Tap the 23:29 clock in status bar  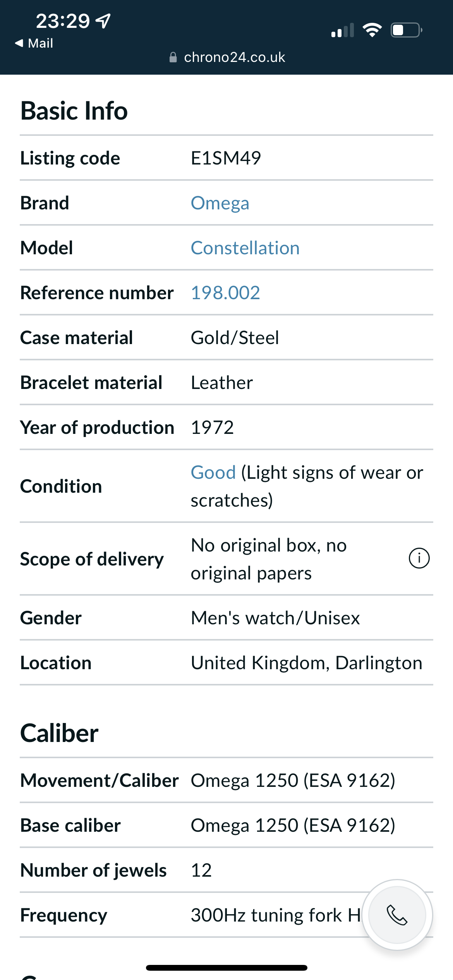(x=63, y=21)
